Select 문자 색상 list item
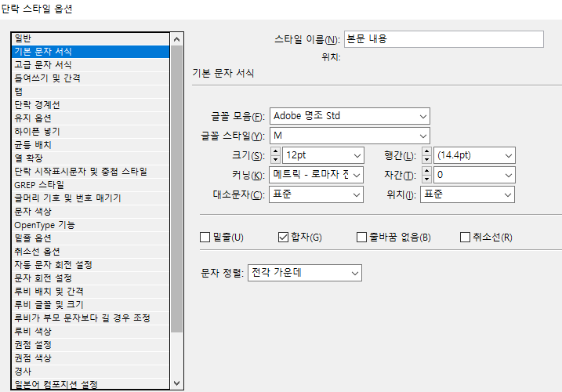 click(90, 212)
